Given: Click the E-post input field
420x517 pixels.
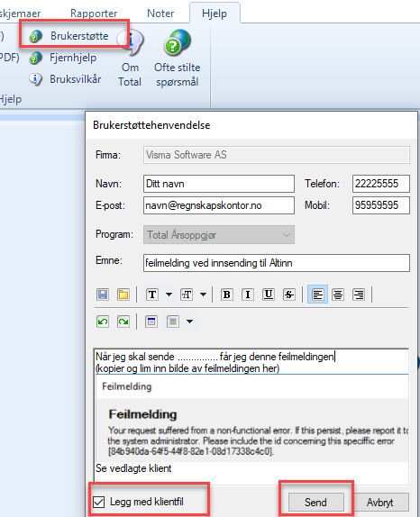Looking at the screenshot, I should point(219,205).
